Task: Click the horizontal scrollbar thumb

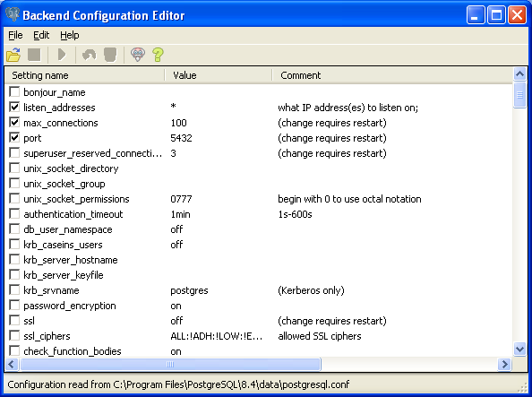Action: point(170,365)
